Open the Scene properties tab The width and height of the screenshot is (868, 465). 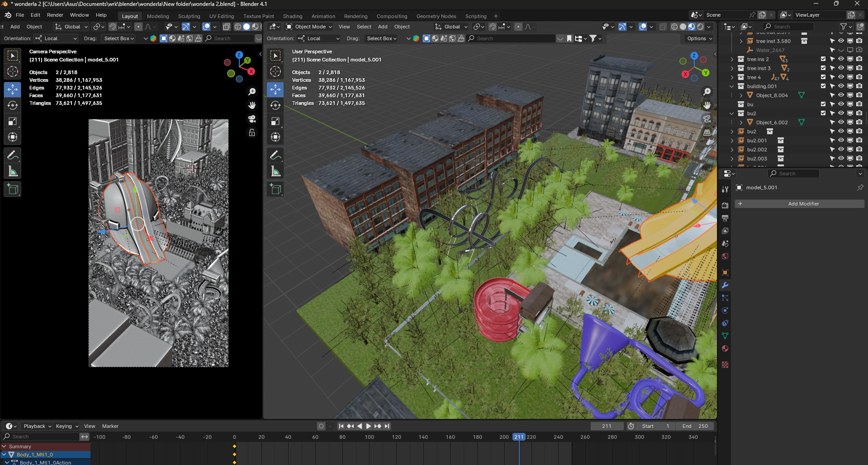pyautogui.click(x=725, y=243)
